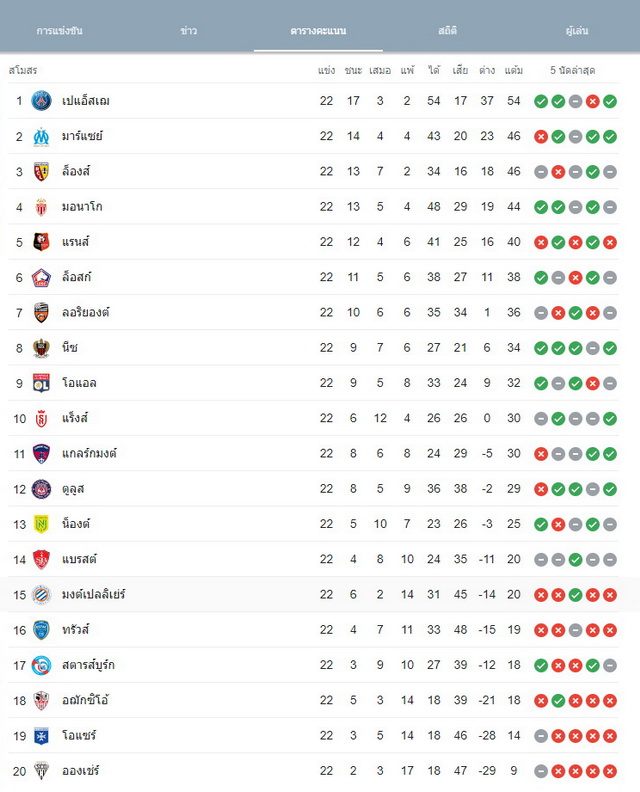Click the red loss indicator in PSG's last five
Screen dimensions: 640x792
coord(593,102)
